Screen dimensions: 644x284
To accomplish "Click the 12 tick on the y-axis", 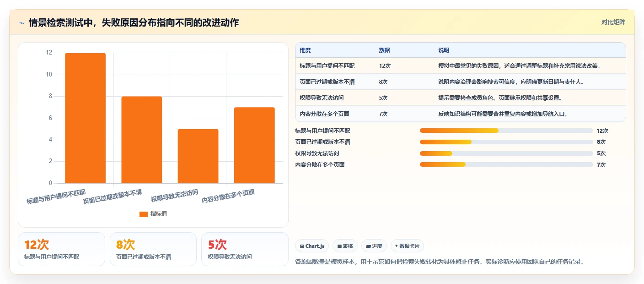I will pyautogui.click(x=49, y=53).
